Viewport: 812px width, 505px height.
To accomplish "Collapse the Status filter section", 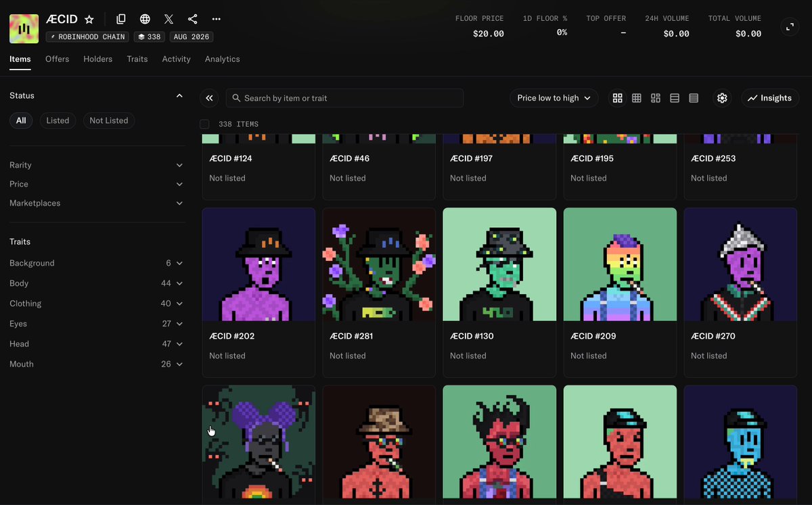I will (179, 96).
